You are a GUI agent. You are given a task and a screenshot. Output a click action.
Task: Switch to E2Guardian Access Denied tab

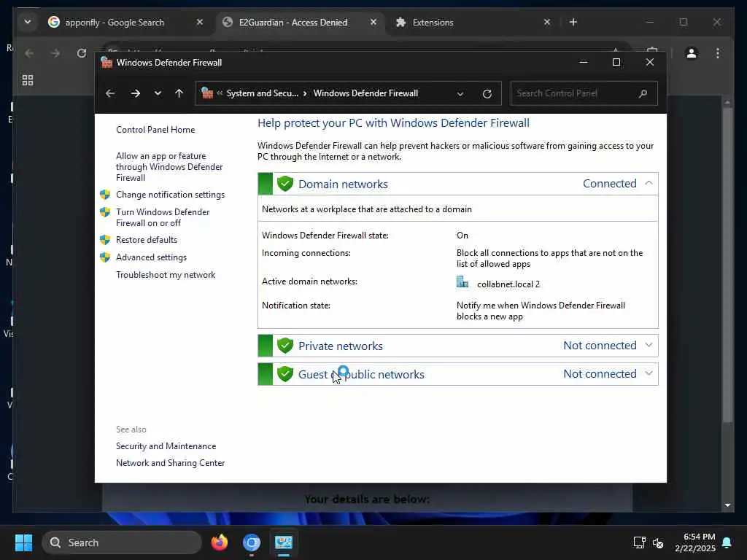[x=293, y=23]
